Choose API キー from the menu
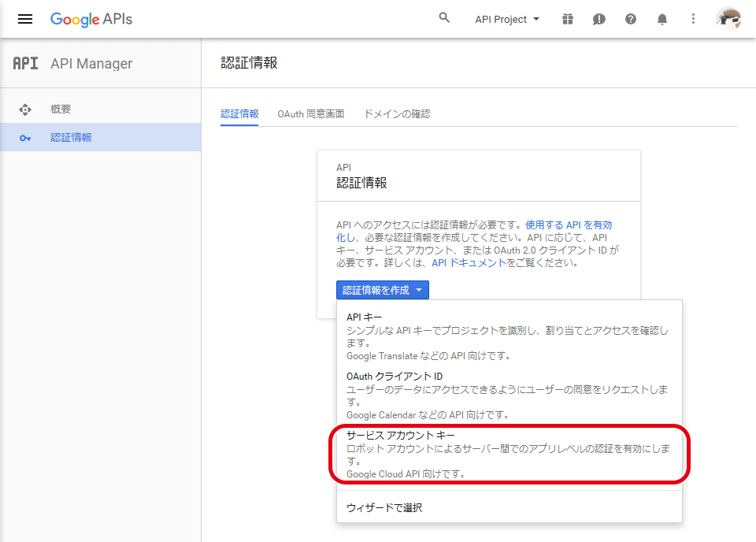Screen dimensions: 756x542 [x=510, y=336]
